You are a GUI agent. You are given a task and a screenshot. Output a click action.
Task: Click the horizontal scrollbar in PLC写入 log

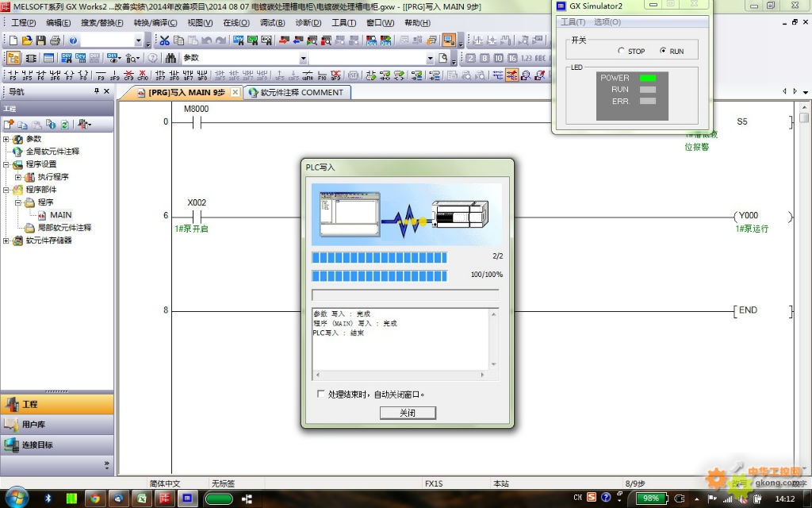pos(400,375)
